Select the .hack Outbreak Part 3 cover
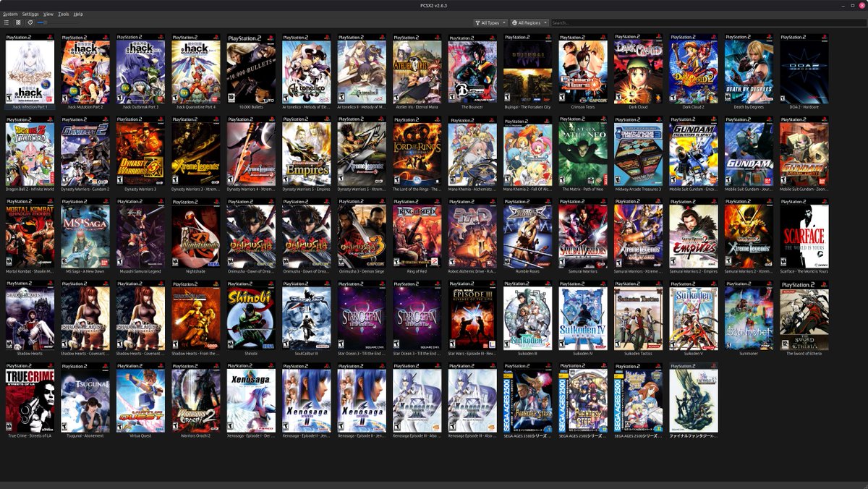Screen dimensions: 868x489 tap(140, 69)
